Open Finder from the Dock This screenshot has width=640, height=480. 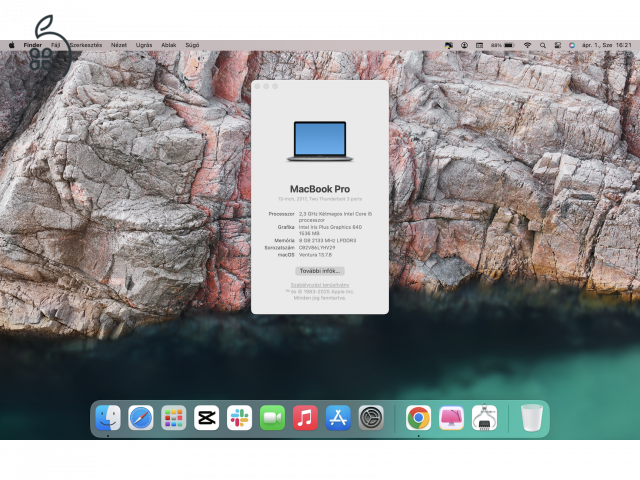(108, 418)
